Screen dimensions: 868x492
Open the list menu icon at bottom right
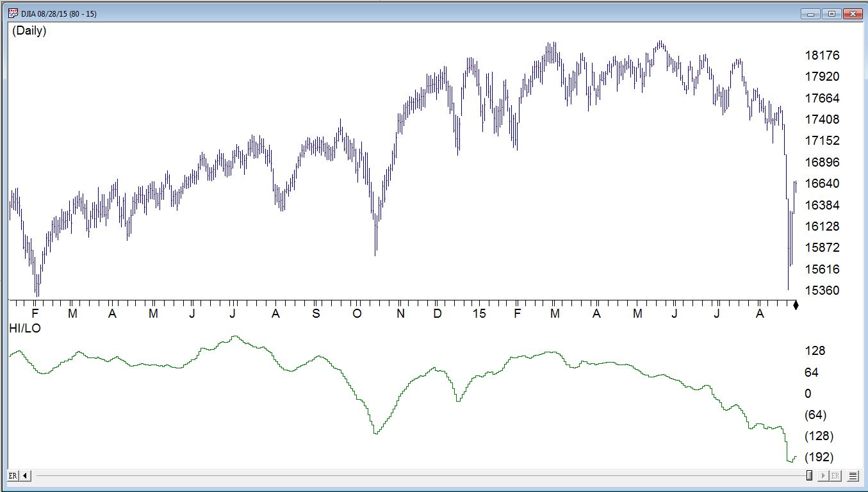[853, 476]
